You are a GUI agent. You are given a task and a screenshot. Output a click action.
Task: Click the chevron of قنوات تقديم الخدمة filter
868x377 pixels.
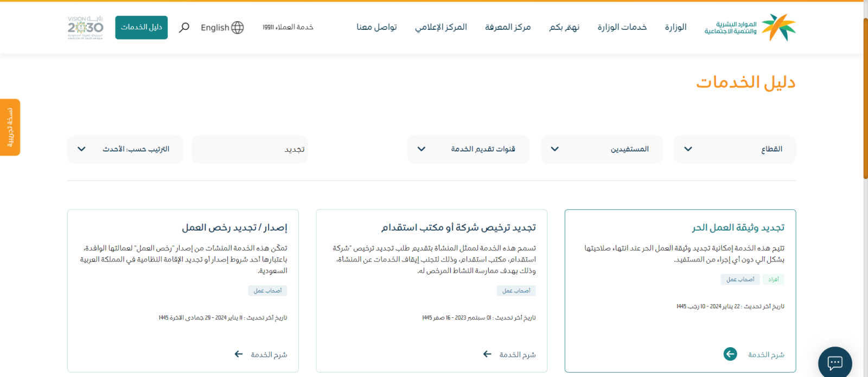click(422, 149)
